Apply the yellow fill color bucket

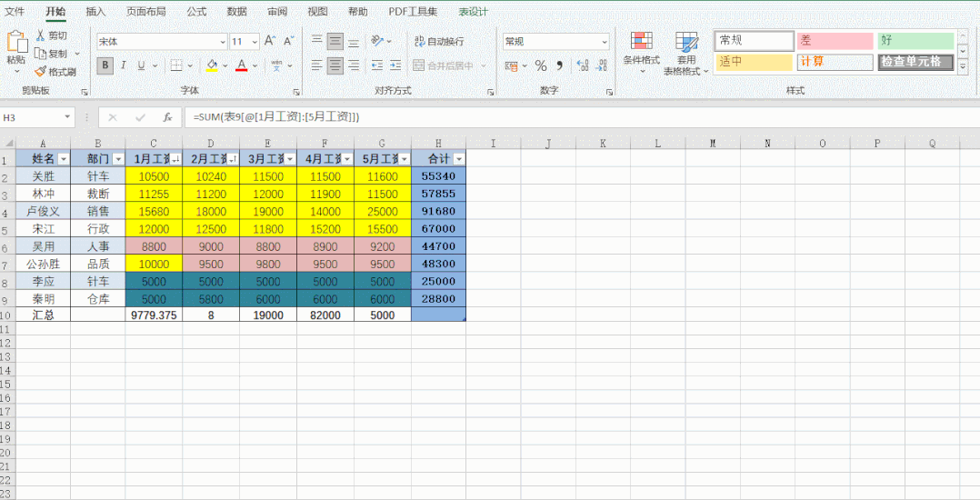tap(212, 65)
